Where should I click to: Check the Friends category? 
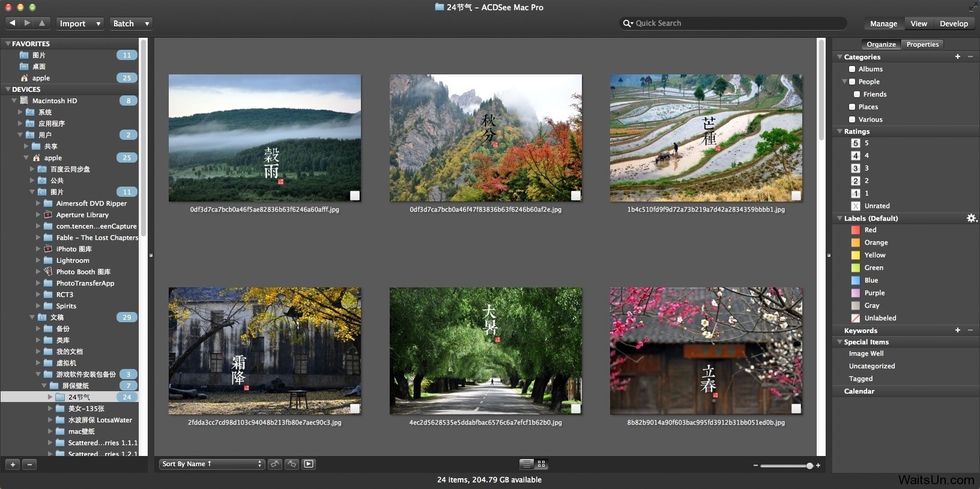857,94
